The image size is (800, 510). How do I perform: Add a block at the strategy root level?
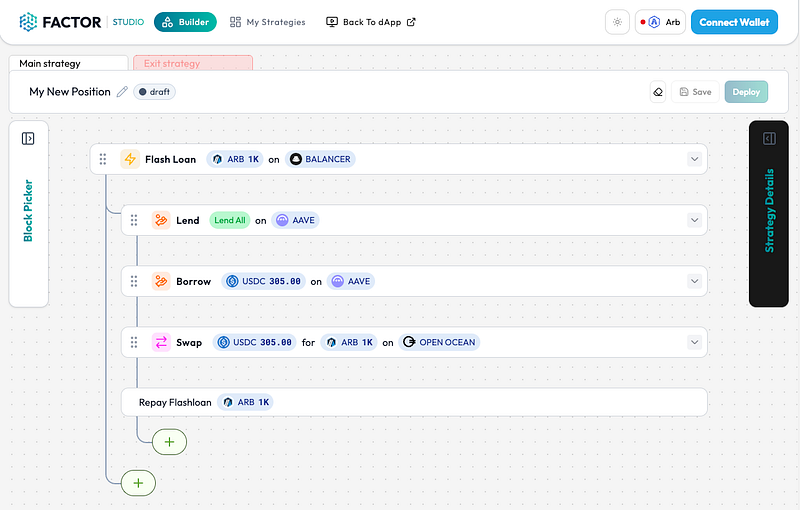[x=138, y=483]
